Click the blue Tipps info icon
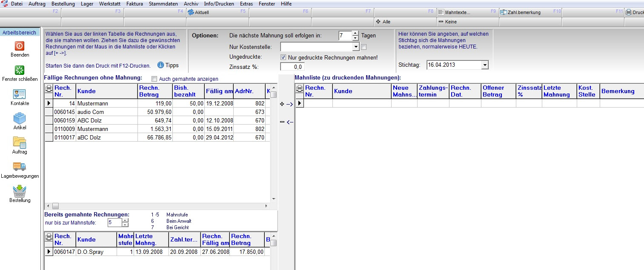The height and width of the screenshot is (270, 644). click(x=160, y=65)
